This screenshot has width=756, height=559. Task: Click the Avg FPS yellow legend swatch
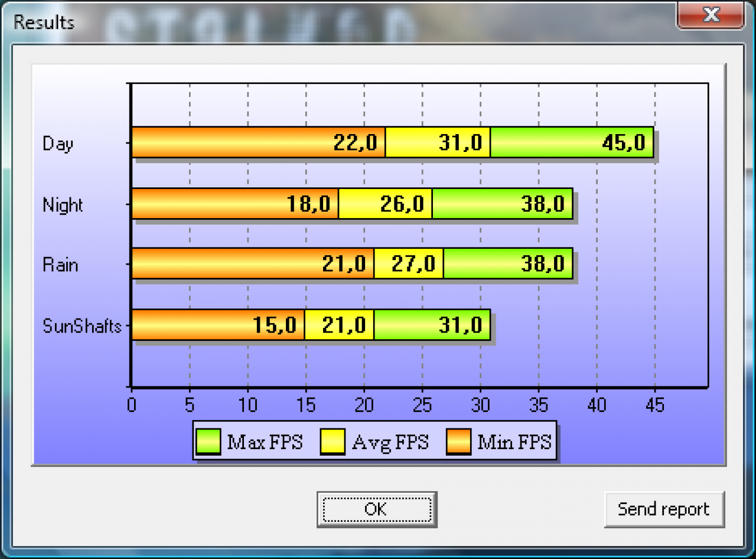tap(333, 442)
